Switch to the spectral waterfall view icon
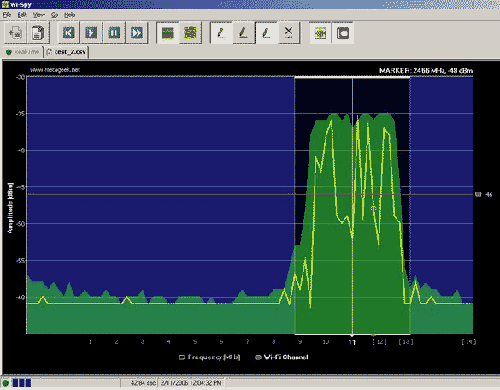The image size is (500, 390). (x=190, y=33)
